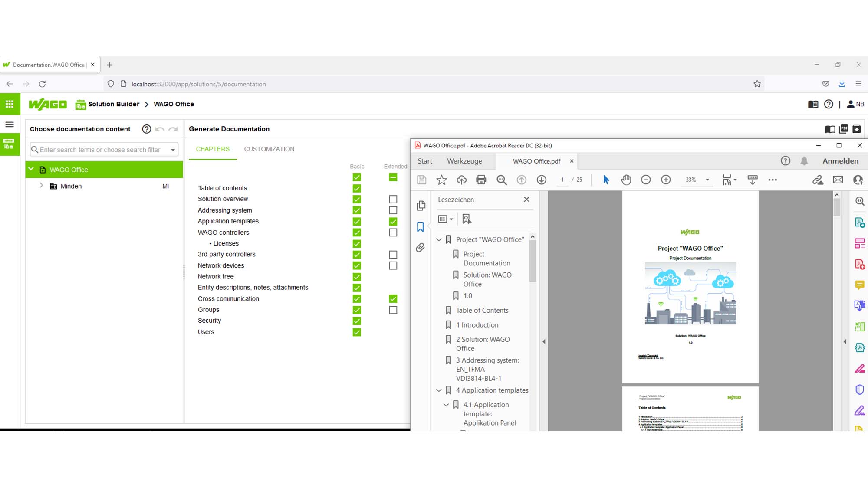Undo the last documentation content change
868x488 pixels.
[160, 129]
